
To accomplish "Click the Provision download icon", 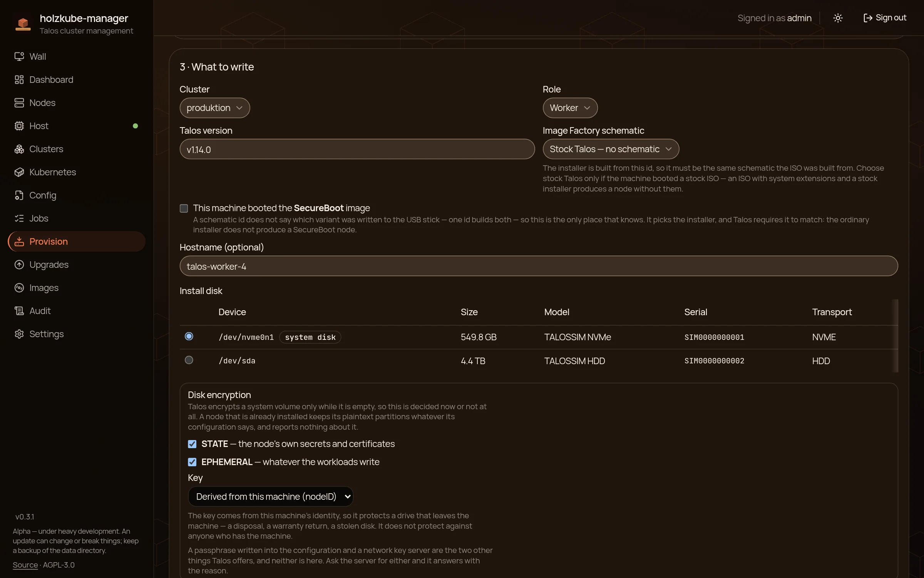I will pos(19,242).
